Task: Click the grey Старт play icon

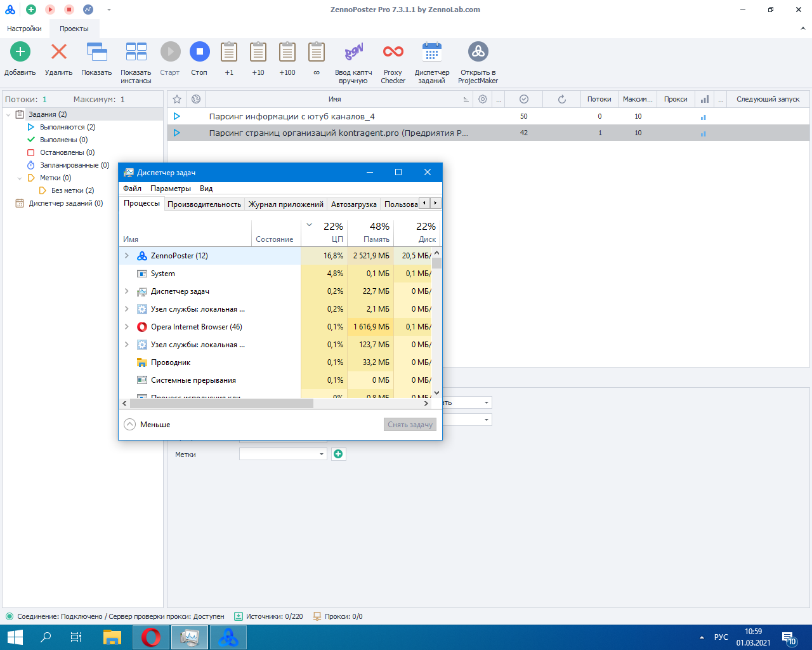Action: pyautogui.click(x=170, y=51)
